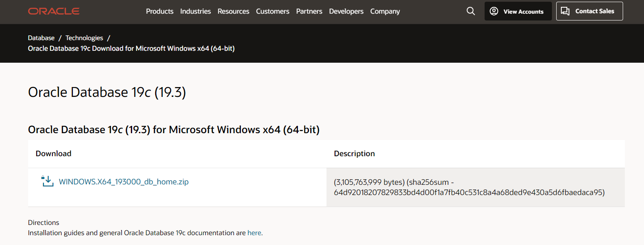
Task: Open the documentation 'here' link
Action: 254,233
